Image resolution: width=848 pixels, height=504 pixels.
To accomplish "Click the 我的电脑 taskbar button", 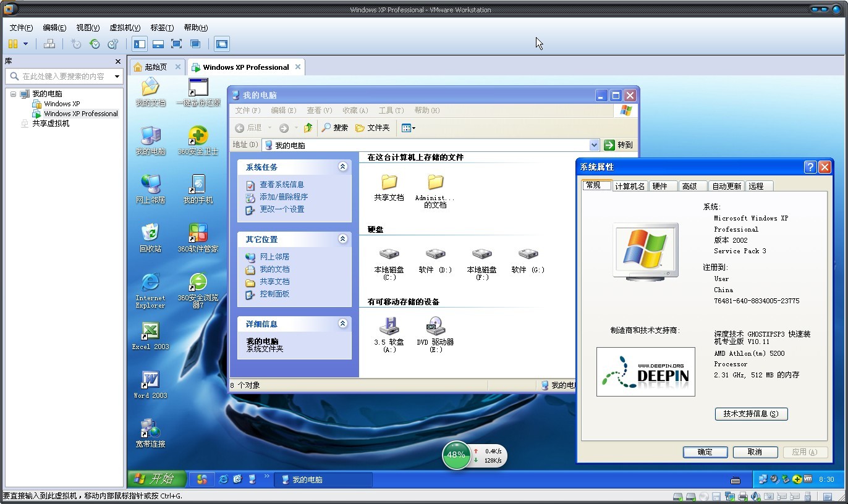I will point(323,479).
